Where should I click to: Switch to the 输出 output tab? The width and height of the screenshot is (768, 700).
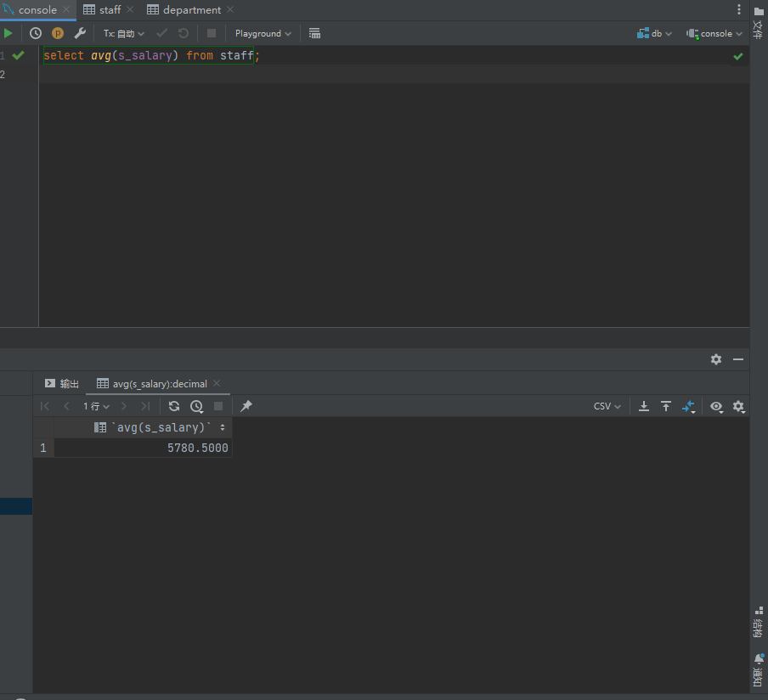(62, 383)
